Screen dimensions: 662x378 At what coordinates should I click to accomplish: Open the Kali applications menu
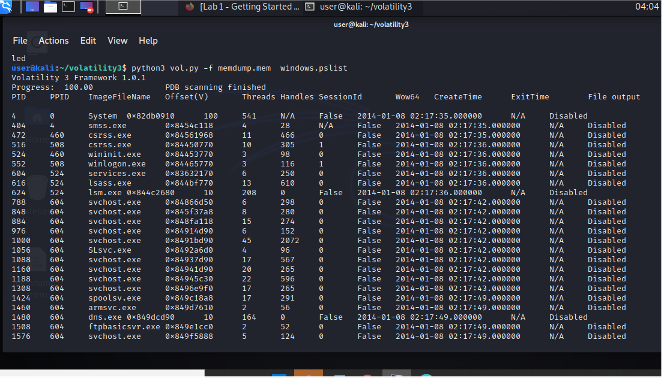tap(6, 7)
